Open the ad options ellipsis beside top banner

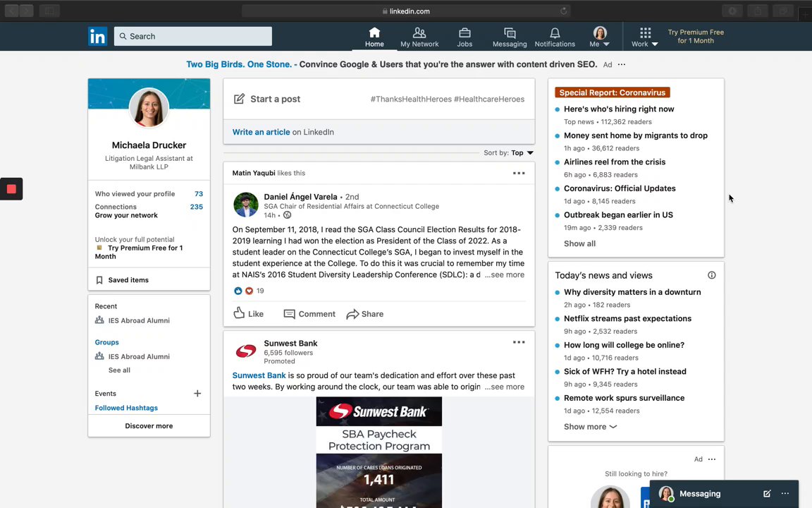pos(622,64)
